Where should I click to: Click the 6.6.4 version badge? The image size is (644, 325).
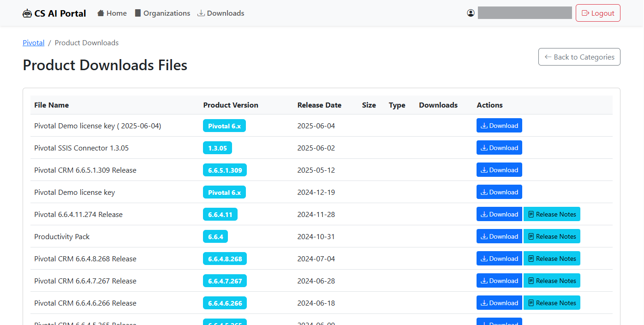point(215,236)
